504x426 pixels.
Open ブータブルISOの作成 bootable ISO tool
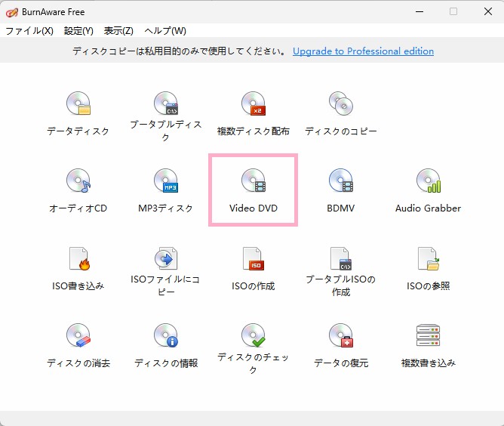point(341,271)
